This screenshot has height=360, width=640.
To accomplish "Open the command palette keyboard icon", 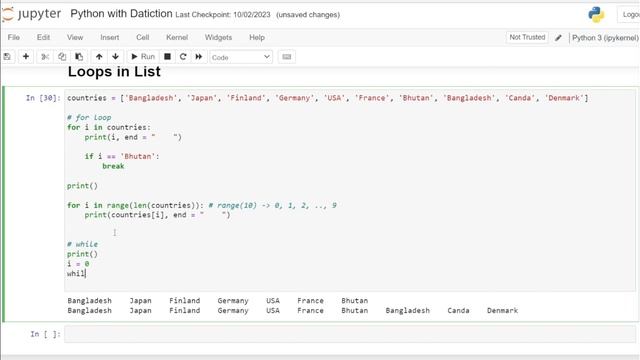I will [x=287, y=57].
